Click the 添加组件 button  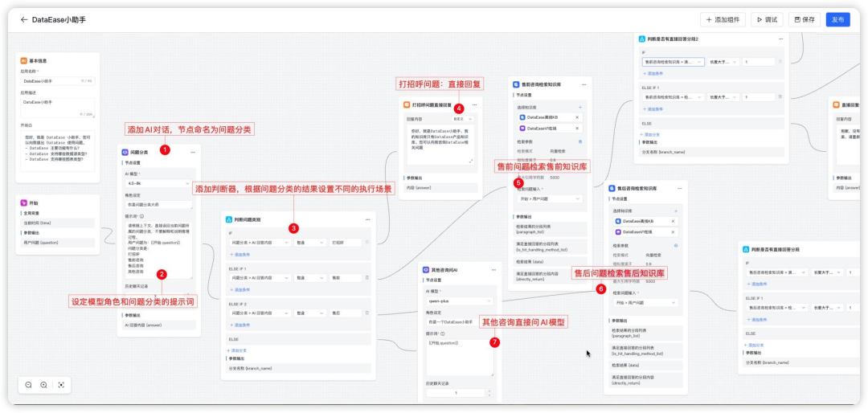click(723, 19)
